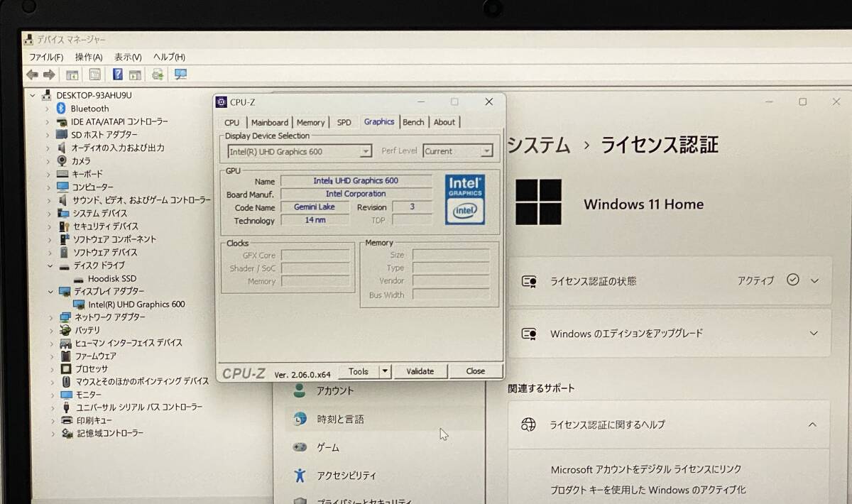The height and width of the screenshot is (504, 852).
Task: Expand the ライセンス認証の状態 chevron
Action: [x=814, y=280]
